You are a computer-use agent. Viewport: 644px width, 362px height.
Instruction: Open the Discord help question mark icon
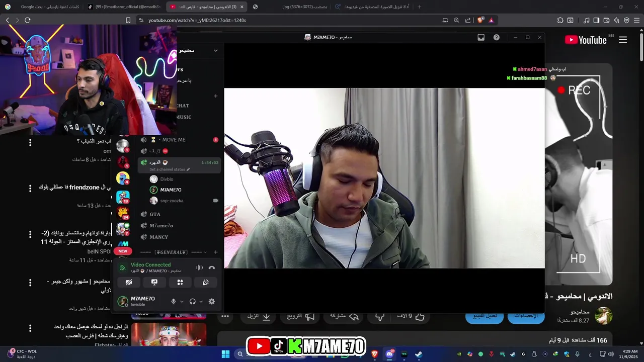(x=497, y=37)
